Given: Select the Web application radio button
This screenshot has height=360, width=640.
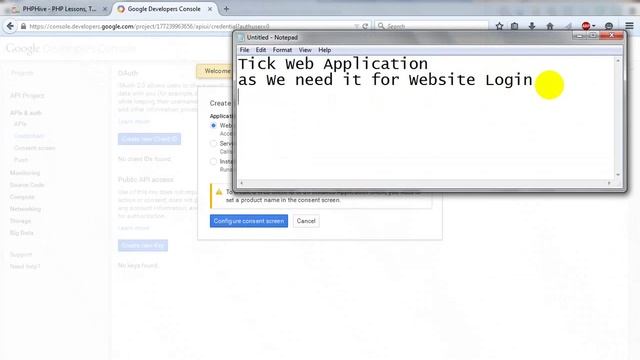Looking at the screenshot, I should 213,125.
